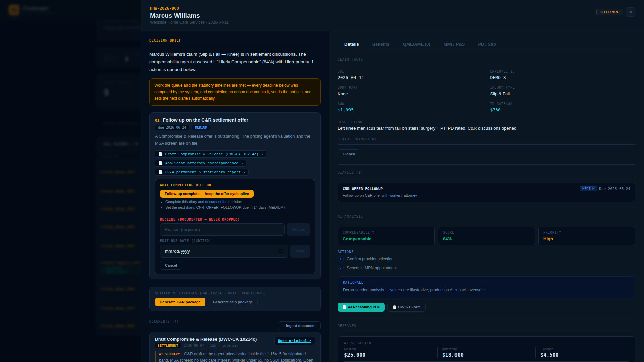
Task: Open Draft Compromise & Release document link
Action: click(x=211, y=154)
